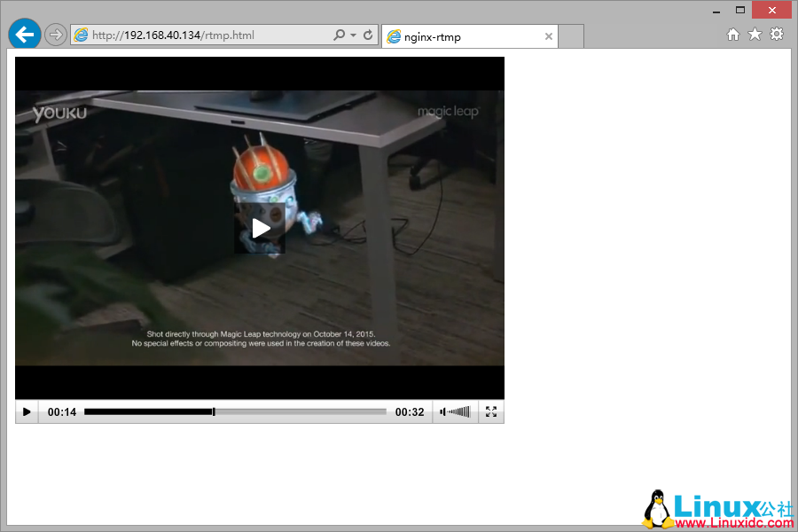Viewport: 798px width, 532px height.
Task: Click the address bar search magnifier icon
Action: point(339,35)
